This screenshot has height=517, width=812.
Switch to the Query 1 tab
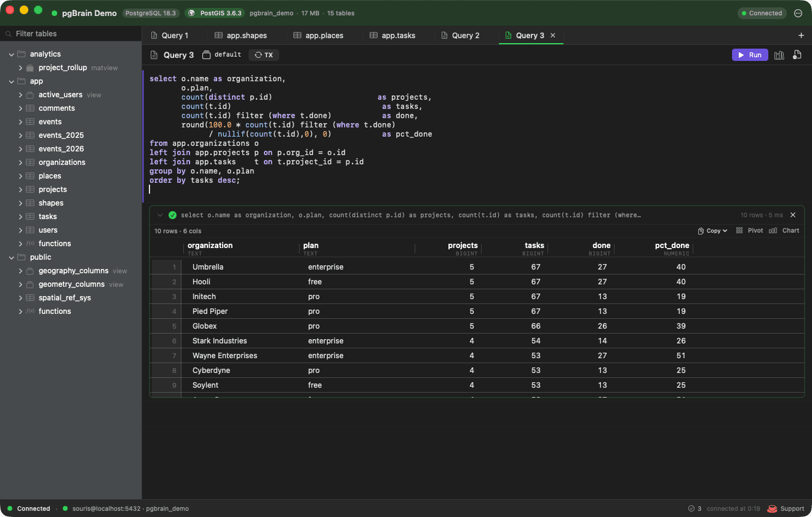[x=175, y=35]
